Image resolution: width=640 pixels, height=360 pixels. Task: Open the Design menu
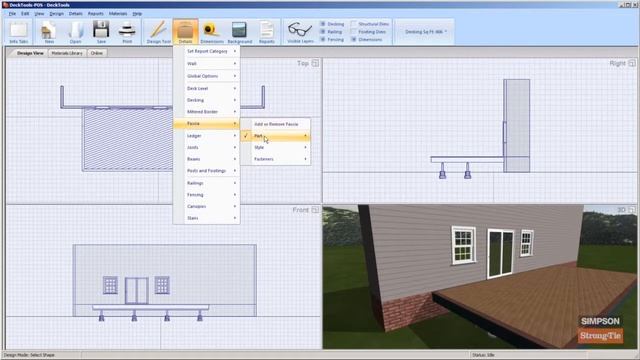point(57,13)
